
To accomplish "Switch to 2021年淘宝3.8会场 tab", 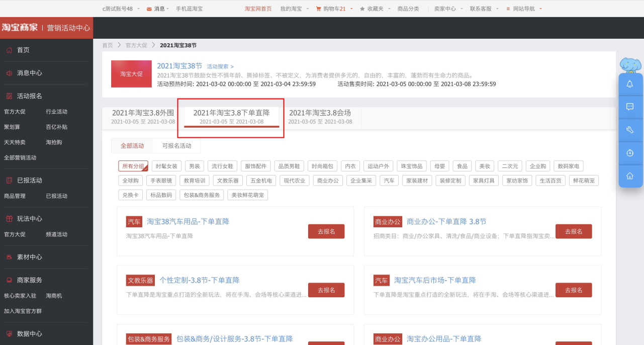I will click(320, 117).
